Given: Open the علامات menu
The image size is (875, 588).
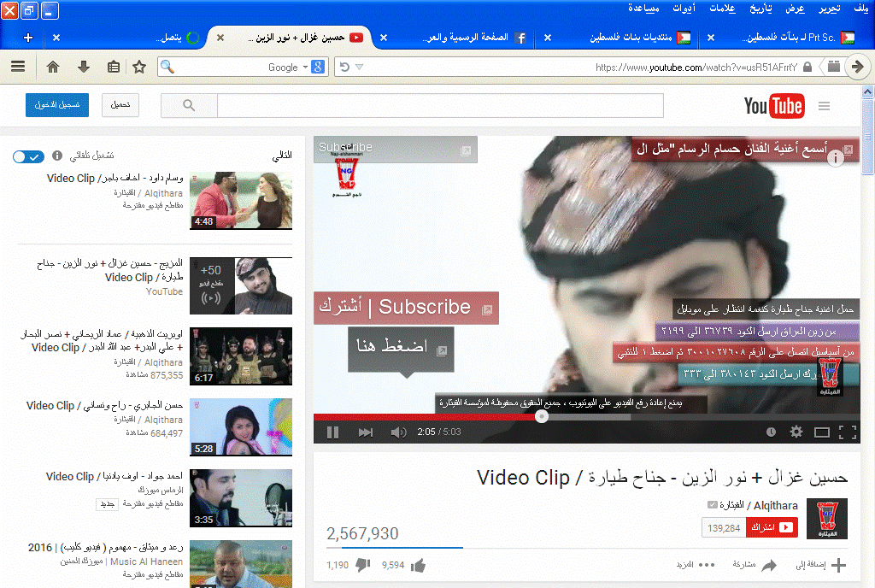Looking at the screenshot, I should (723, 9).
